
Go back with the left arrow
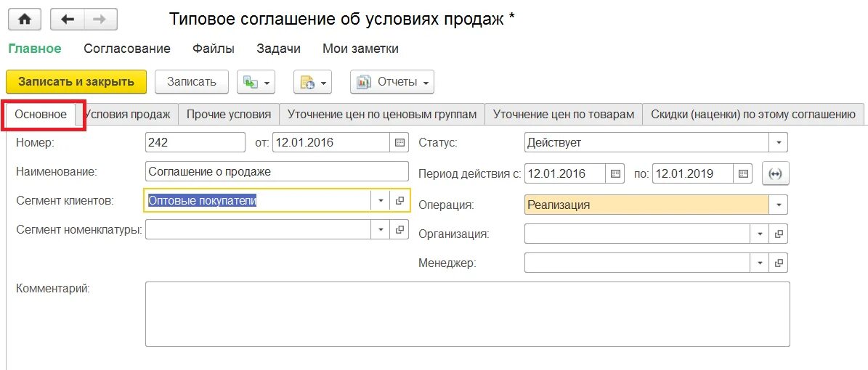(67, 19)
